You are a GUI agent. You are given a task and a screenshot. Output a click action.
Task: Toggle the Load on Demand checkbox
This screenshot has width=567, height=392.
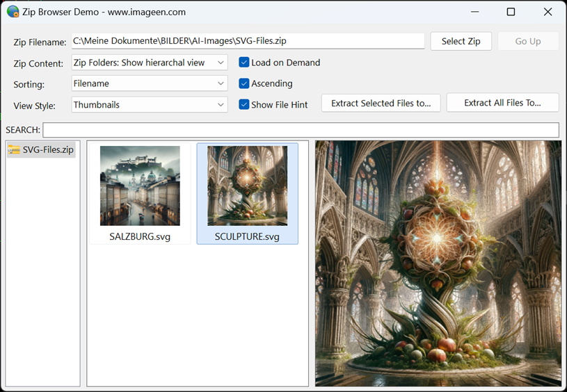(244, 63)
